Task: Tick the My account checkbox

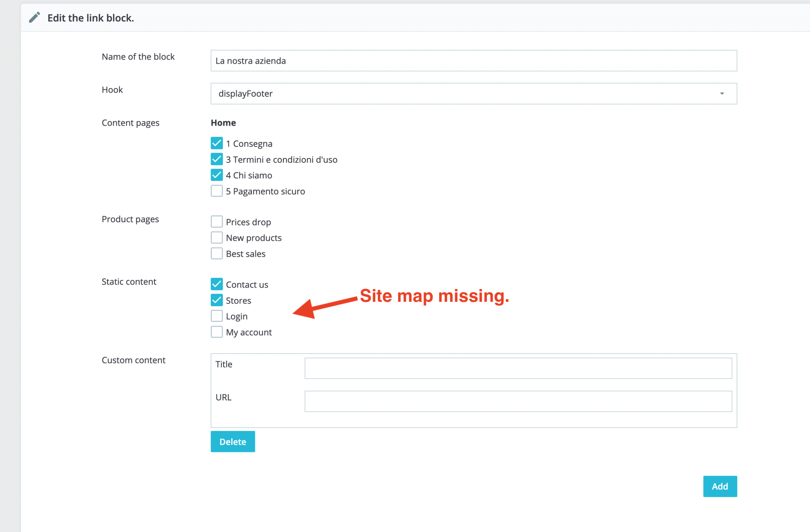Action: [x=216, y=332]
